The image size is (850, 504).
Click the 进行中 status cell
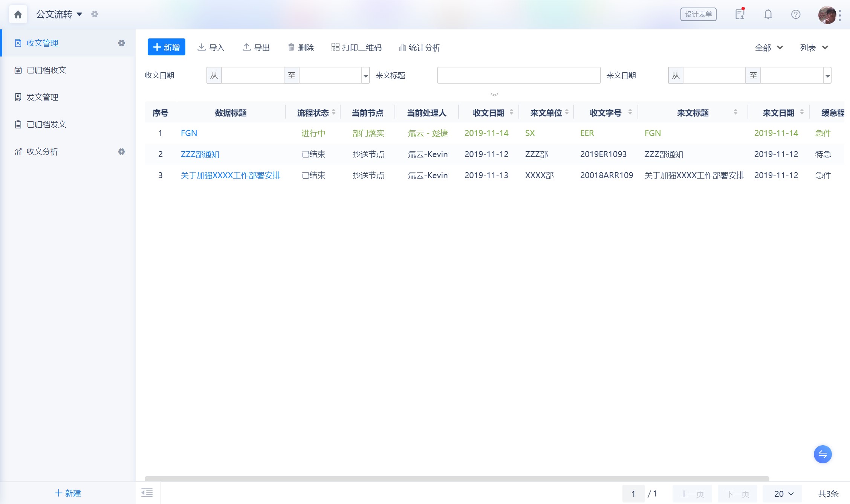click(x=313, y=133)
